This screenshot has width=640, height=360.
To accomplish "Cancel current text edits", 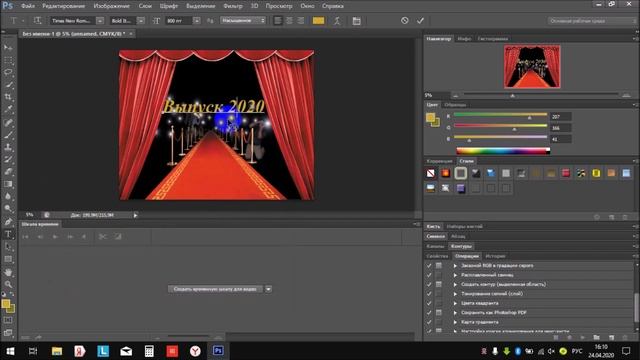I will [404, 20].
